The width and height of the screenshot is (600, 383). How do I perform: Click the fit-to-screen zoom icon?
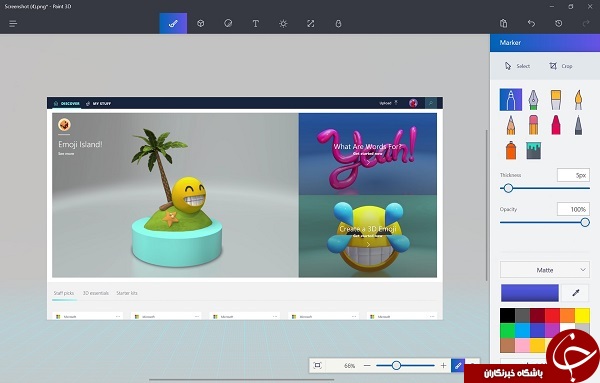coord(317,365)
